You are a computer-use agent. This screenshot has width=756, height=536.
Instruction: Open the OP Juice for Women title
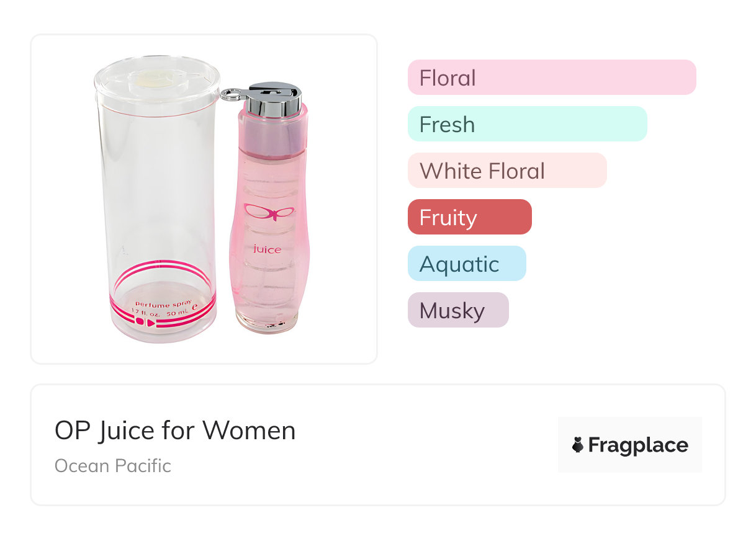point(175,430)
